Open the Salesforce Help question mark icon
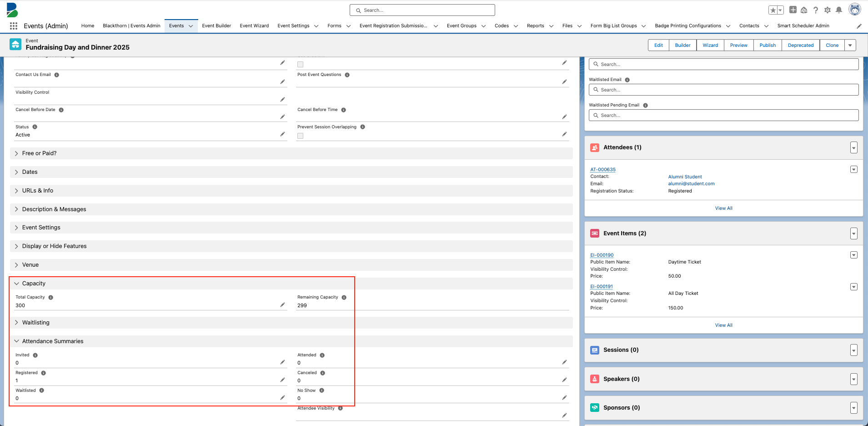This screenshot has width=868, height=426. [816, 10]
